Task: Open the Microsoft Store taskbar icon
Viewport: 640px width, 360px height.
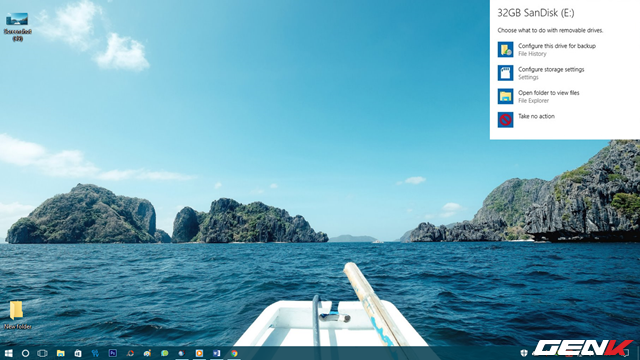Action: tap(78, 353)
